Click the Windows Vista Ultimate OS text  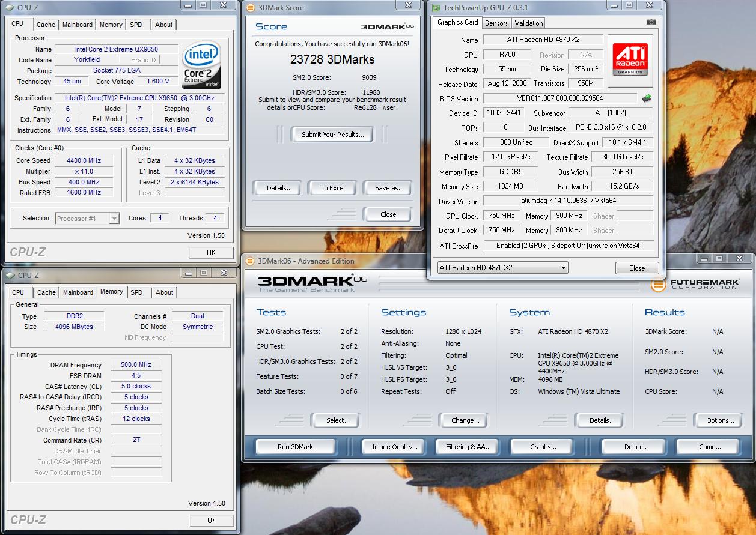(x=579, y=391)
